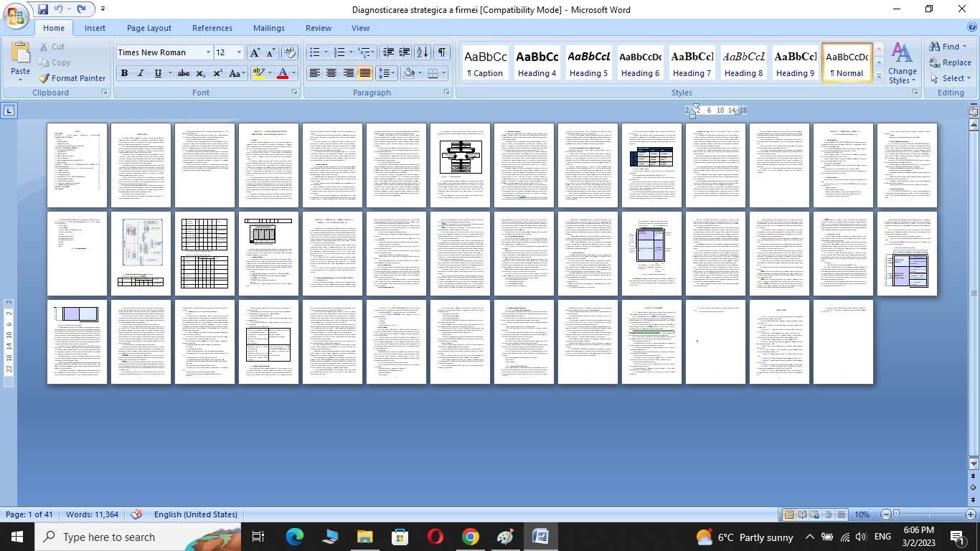The image size is (980, 551).
Task: Center align the text
Action: [331, 73]
